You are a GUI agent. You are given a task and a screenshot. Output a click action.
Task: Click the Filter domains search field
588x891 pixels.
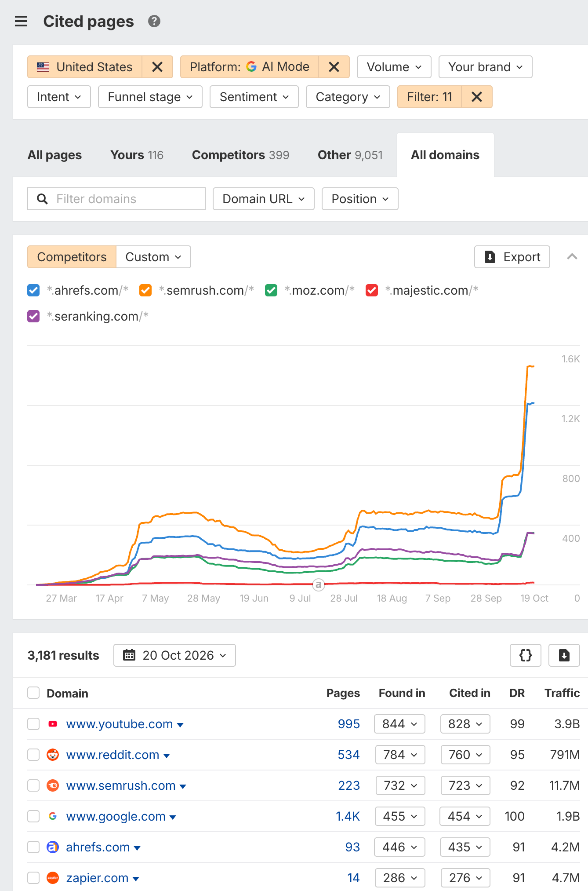116,199
